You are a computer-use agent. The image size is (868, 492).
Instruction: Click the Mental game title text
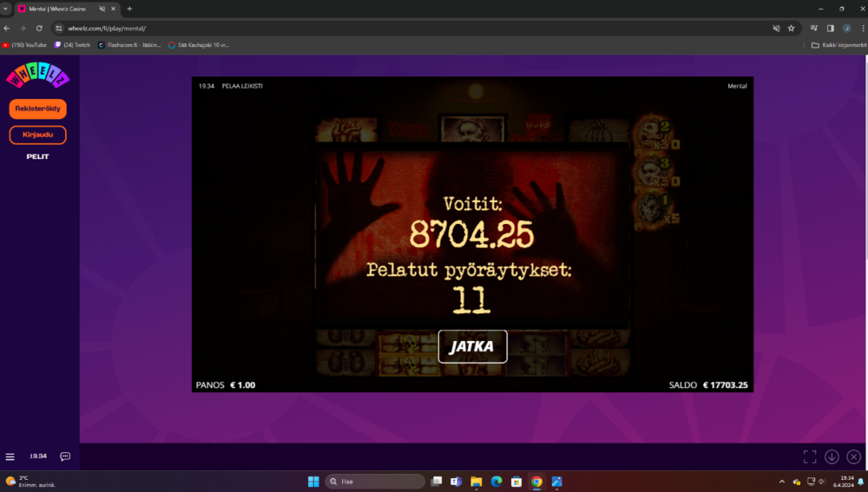coord(737,86)
